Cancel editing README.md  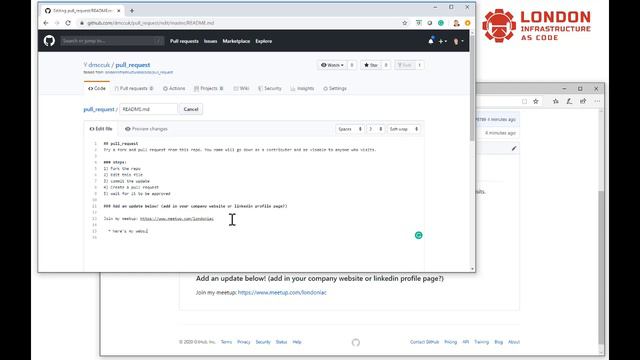(191, 109)
